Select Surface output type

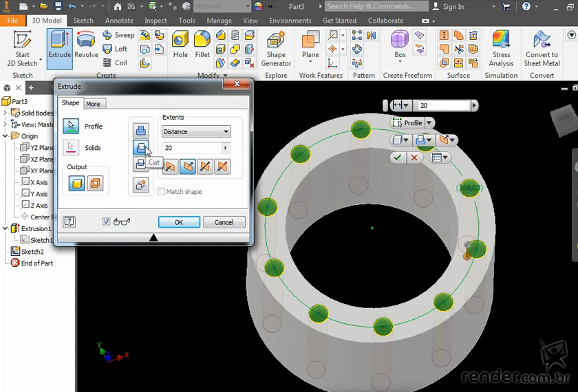point(95,184)
